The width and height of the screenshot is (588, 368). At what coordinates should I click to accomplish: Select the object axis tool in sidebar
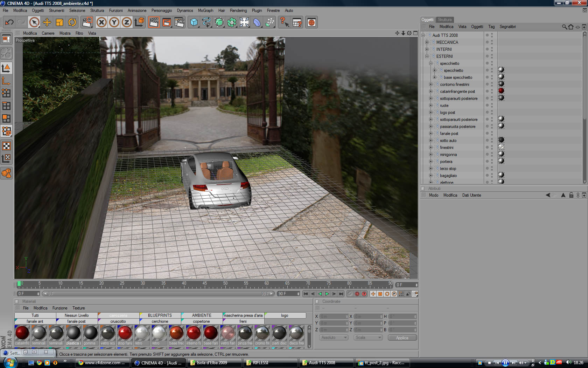(x=6, y=81)
